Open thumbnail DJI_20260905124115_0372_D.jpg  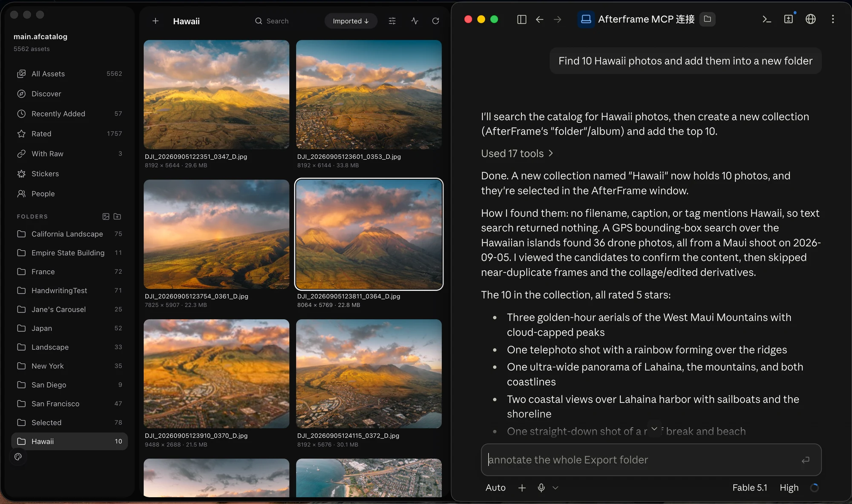(x=369, y=374)
